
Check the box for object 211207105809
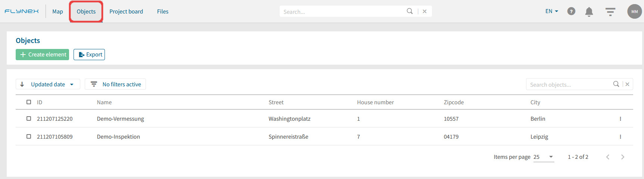tap(29, 136)
